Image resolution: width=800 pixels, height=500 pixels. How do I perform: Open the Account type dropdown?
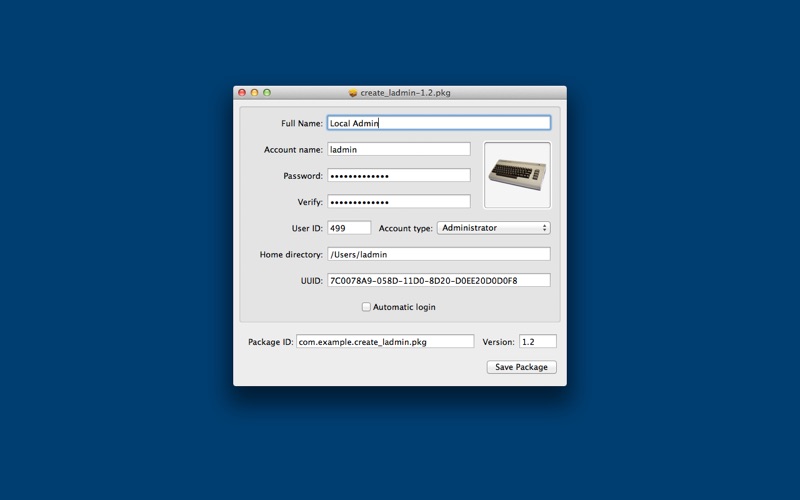click(493, 228)
